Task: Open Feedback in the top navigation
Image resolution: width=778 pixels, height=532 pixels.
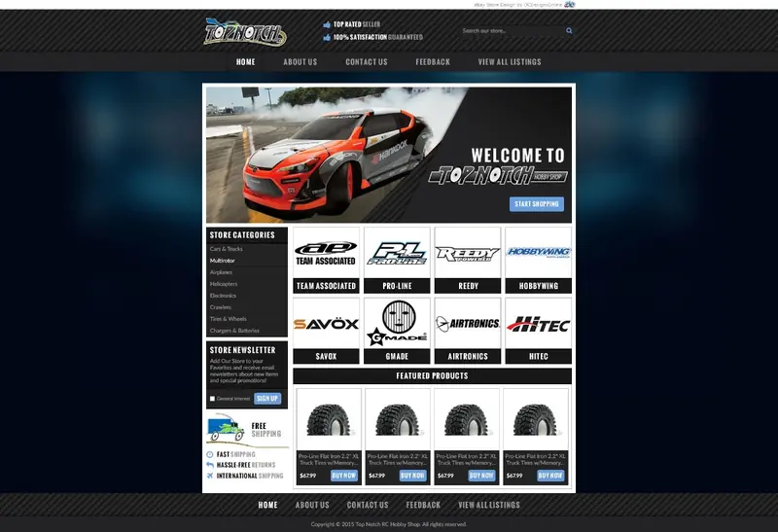Action: [x=433, y=62]
